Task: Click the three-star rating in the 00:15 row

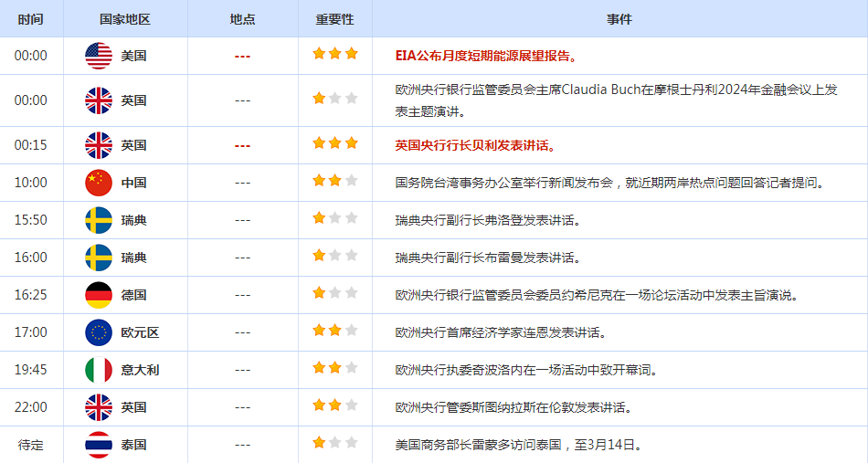Action: (x=335, y=143)
